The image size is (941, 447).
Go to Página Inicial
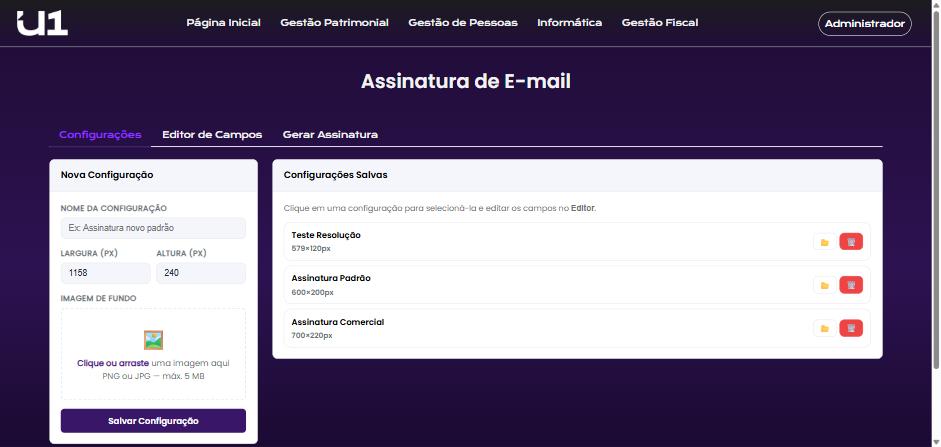[x=223, y=23]
